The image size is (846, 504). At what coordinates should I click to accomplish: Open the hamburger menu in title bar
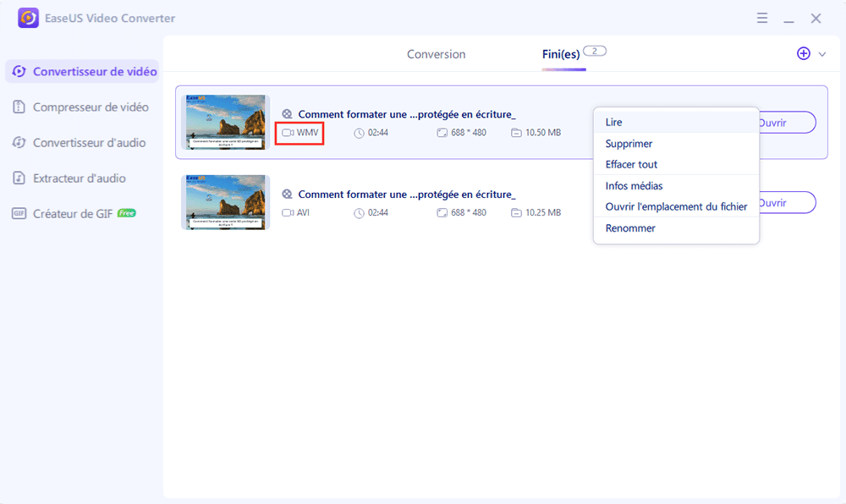pyautogui.click(x=762, y=18)
